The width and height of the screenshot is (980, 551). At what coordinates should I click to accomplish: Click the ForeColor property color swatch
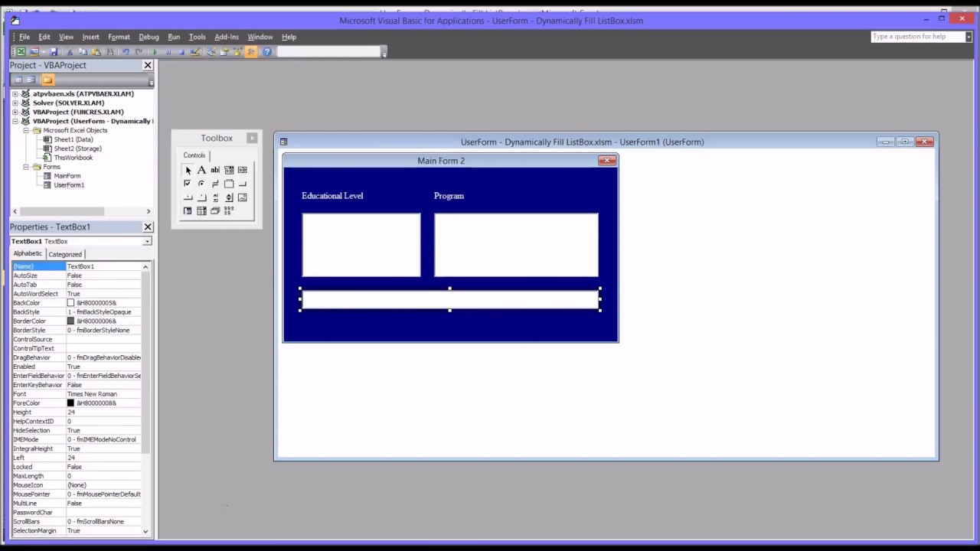70,403
